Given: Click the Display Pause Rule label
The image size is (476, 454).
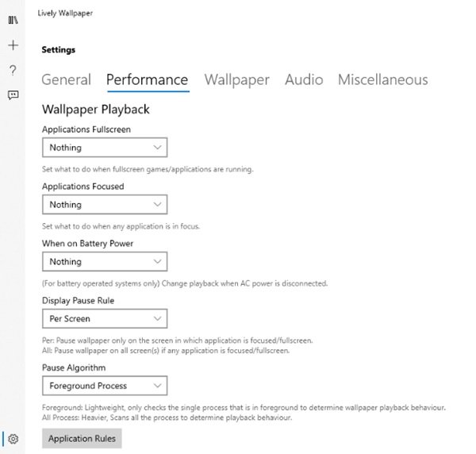Looking at the screenshot, I should 78,301.
